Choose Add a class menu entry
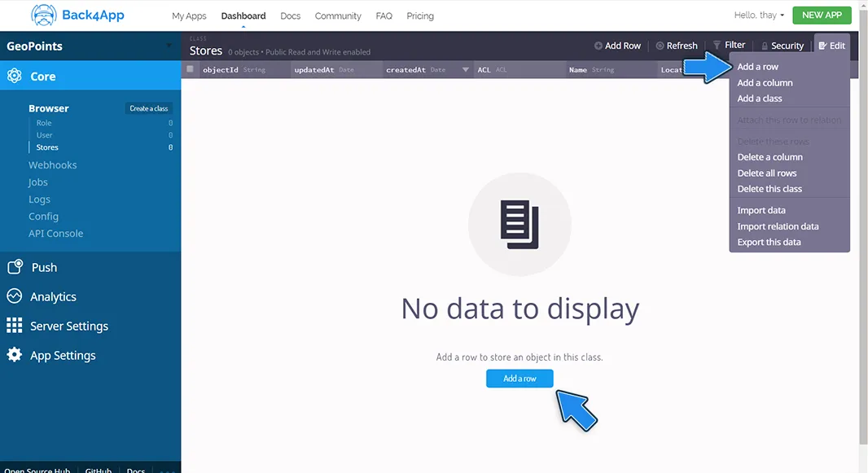Screen dimensions: 868x473 pyautogui.click(x=760, y=99)
